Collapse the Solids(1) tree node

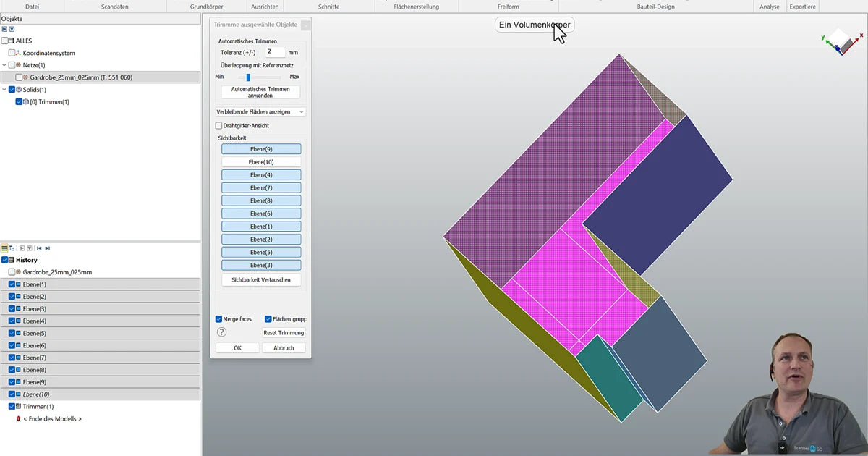tap(4, 90)
